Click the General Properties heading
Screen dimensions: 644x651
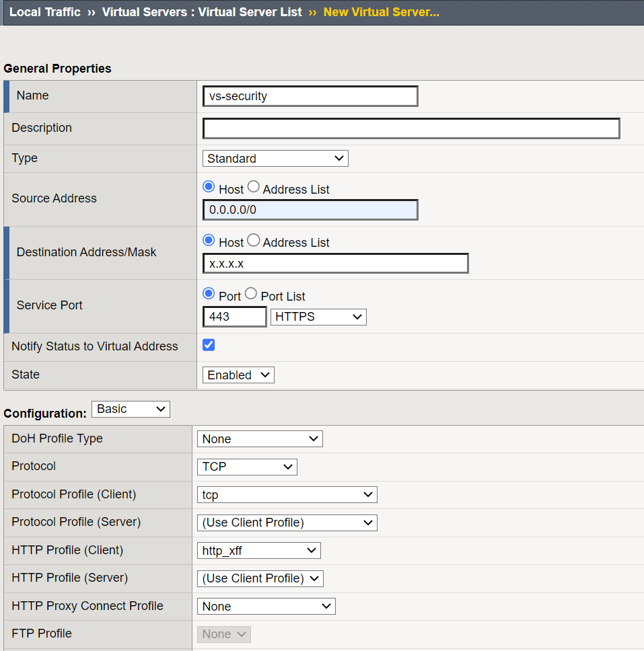pos(57,69)
